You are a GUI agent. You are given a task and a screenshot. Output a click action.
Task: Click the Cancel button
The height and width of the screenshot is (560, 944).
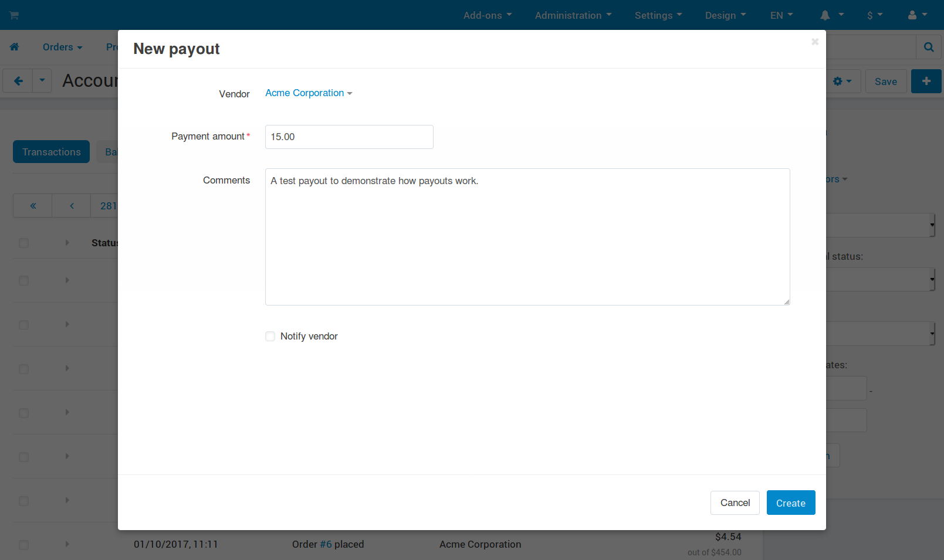[735, 503]
